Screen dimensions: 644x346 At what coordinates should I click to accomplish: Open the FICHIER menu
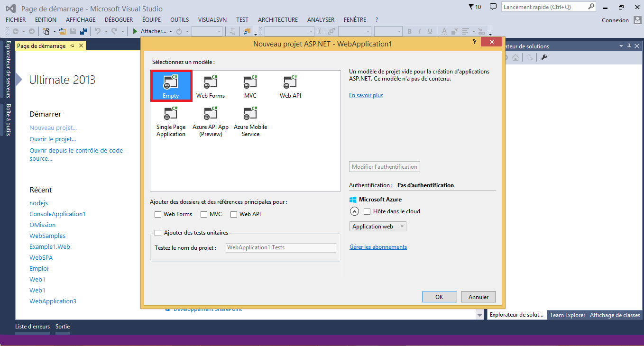(16, 20)
